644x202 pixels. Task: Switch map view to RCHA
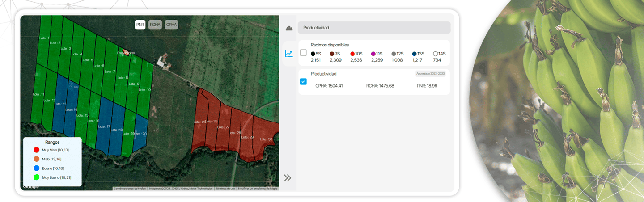point(155,25)
